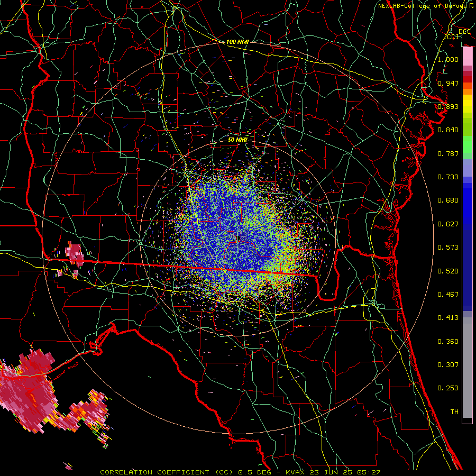Click the 0.253 legend value
This screenshot has width=476, height=476.
pos(448,388)
